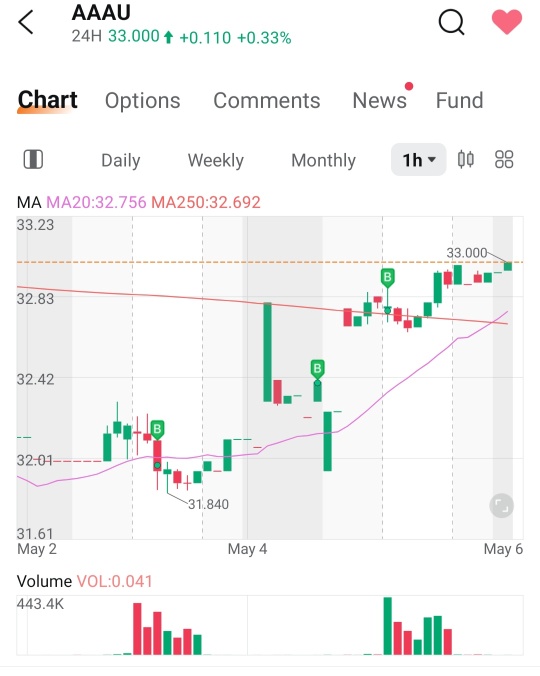
Task: Open the candlestick chart style icon
Action: click(465, 160)
